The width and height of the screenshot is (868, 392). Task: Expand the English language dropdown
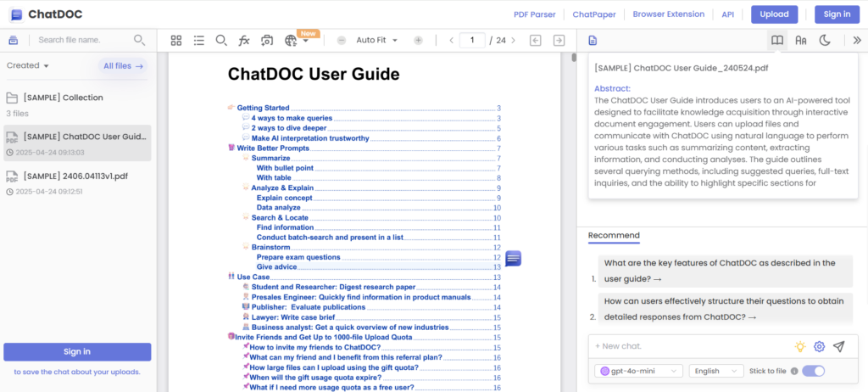point(716,371)
